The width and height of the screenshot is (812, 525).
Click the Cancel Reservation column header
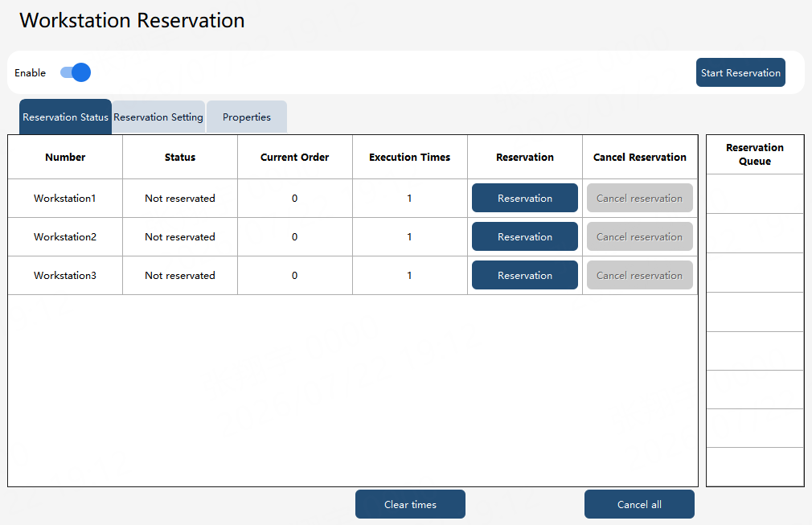click(x=640, y=158)
